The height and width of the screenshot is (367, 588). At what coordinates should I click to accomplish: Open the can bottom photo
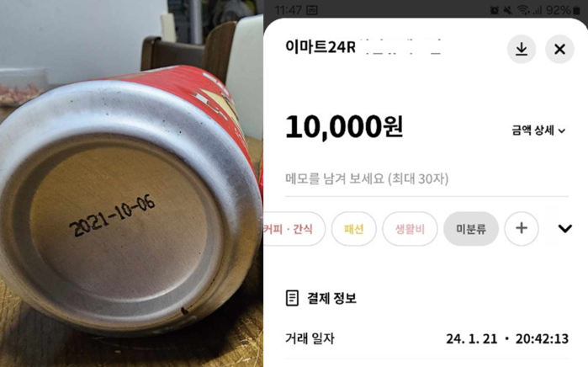tap(131, 183)
